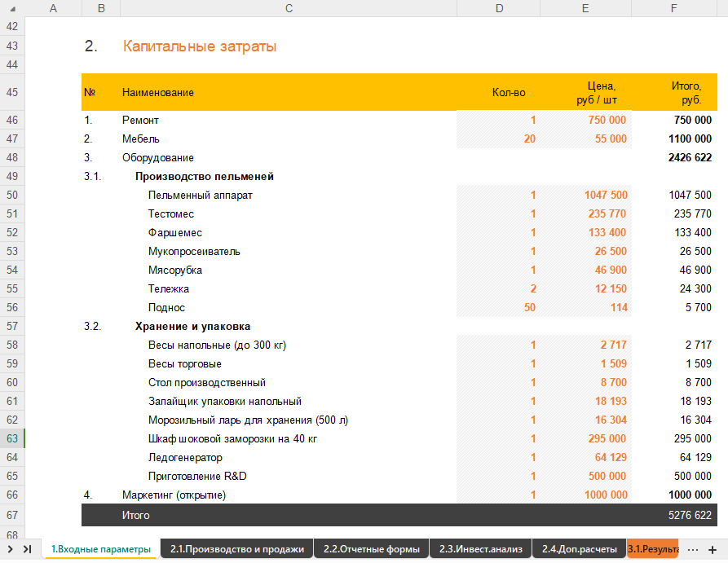
Task: Click the Ремонт price 750 000 in orange
Action: (607, 121)
